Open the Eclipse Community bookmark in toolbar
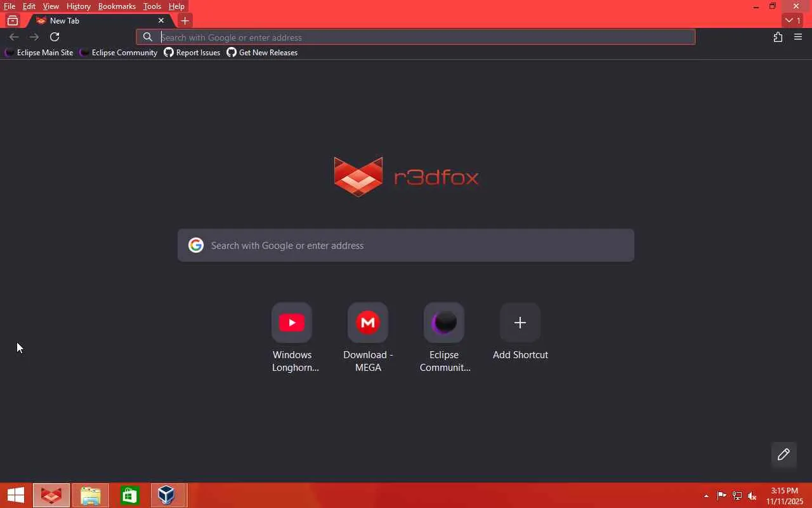This screenshot has height=508, width=812. pyautogui.click(x=118, y=53)
